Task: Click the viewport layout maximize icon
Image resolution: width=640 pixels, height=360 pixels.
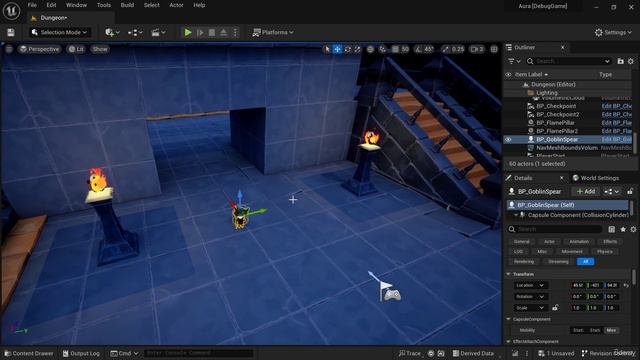Action: tap(494, 49)
